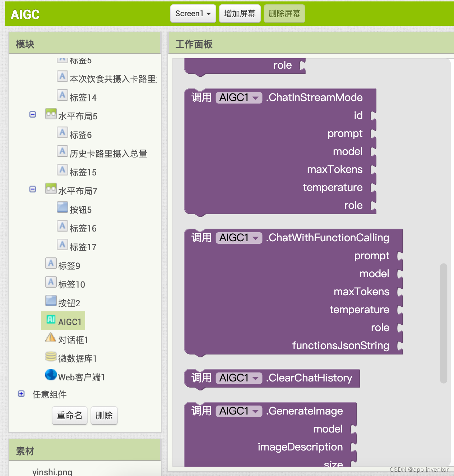Image resolution: width=454 pixels, height=476 pixels.
Task: Click the yinshi.png asset file
Action: (x=52, y=472)
